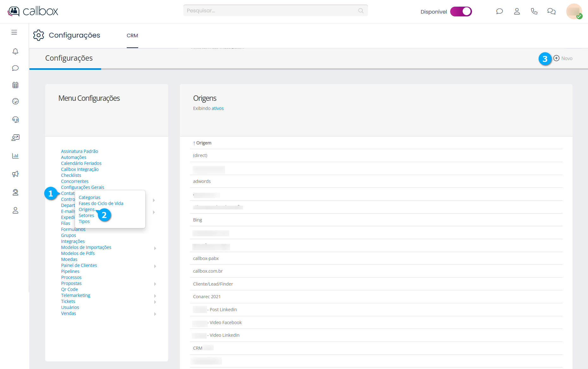Click the headset support icon in sidebar

point(15,119)
